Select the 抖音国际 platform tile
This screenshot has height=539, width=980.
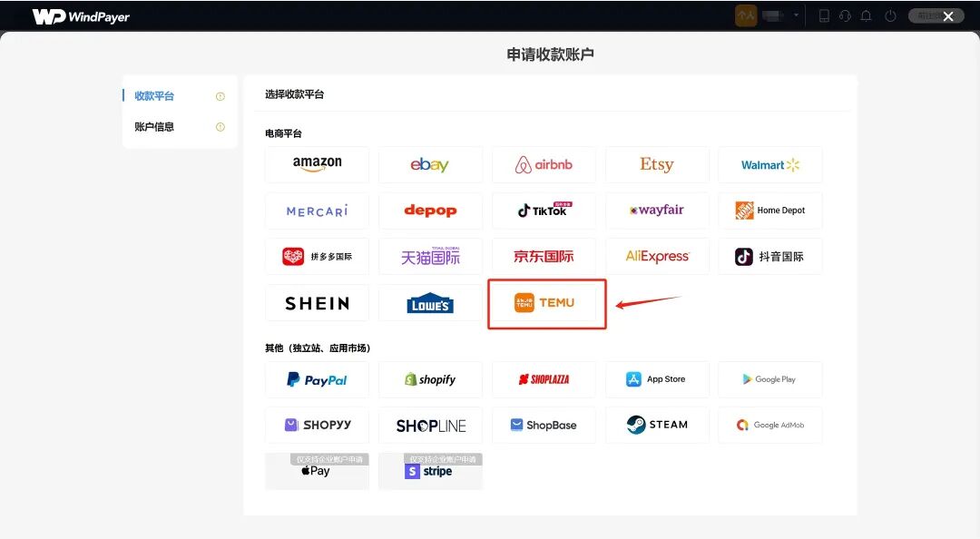pyautogui.click(x=769, y=256)
